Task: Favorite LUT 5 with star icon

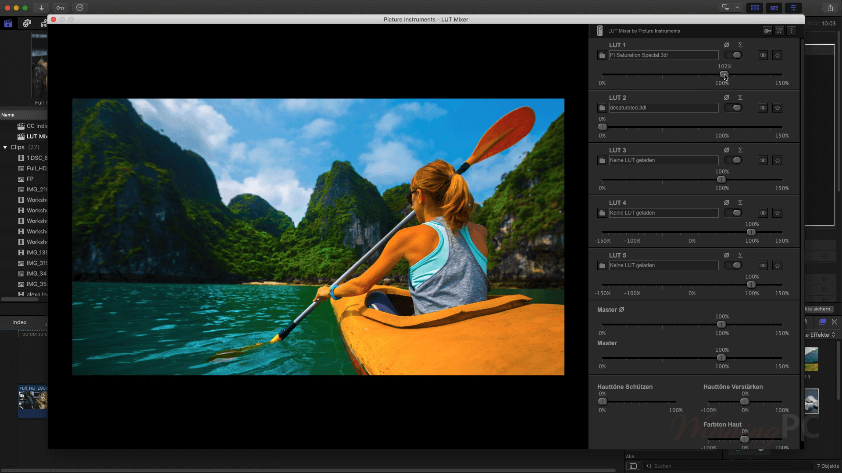Action: click(777, 266)
